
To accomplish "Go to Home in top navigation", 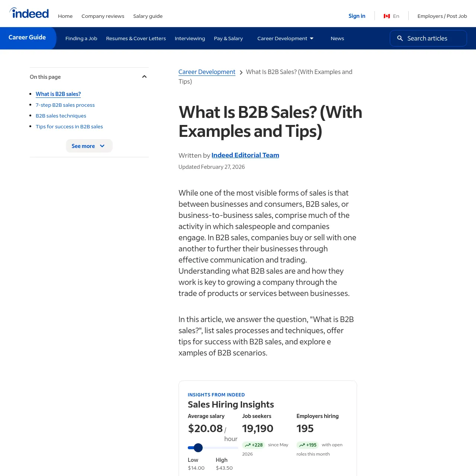I will (x=65, y=16).
